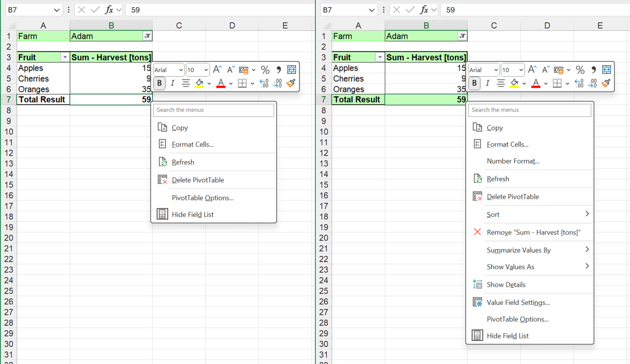Select Summarize Values By in right context menu
The image size is (630, 364).
pos(519,250)
